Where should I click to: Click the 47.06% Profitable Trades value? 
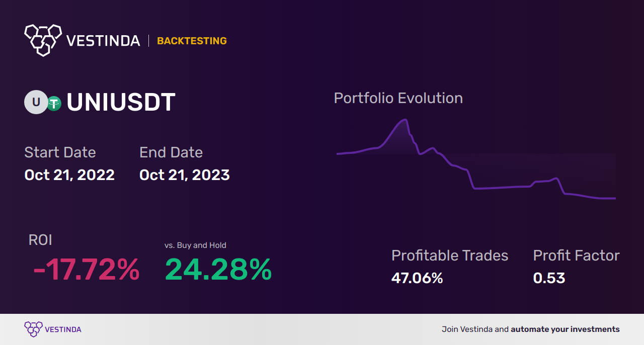417,278
